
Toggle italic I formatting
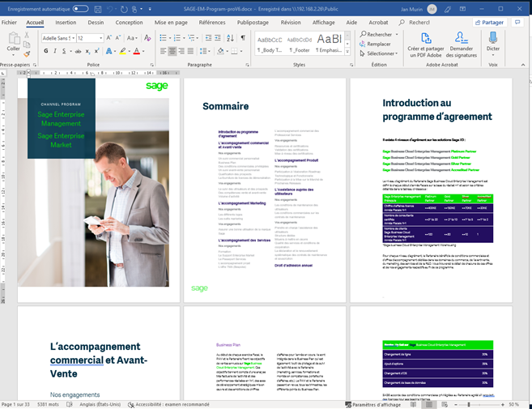pos(55,51)
